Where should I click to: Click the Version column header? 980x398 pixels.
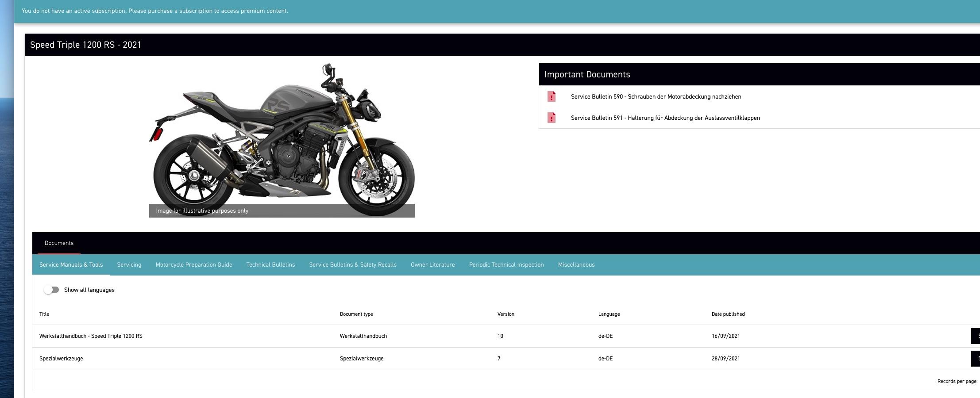click(x=505, y=314)
